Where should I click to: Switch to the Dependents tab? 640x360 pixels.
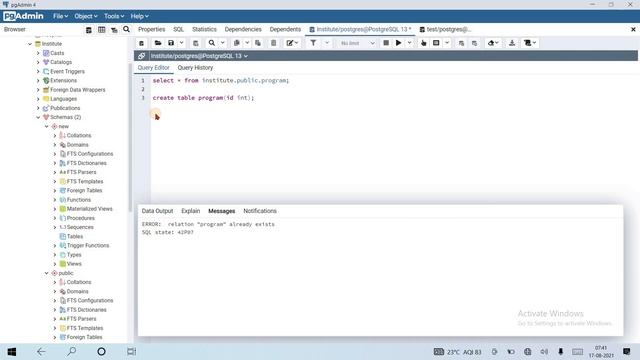285,29
